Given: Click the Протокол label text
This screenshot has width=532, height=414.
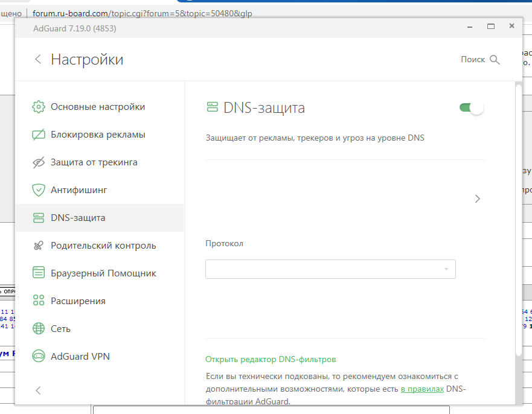Looking at the screenshot, I should pos(224,243).
